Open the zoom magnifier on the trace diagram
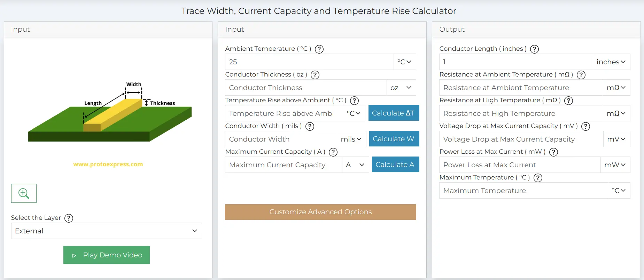Screen dimensions: 644x280 pyautogui.click(x=24, y=193)
